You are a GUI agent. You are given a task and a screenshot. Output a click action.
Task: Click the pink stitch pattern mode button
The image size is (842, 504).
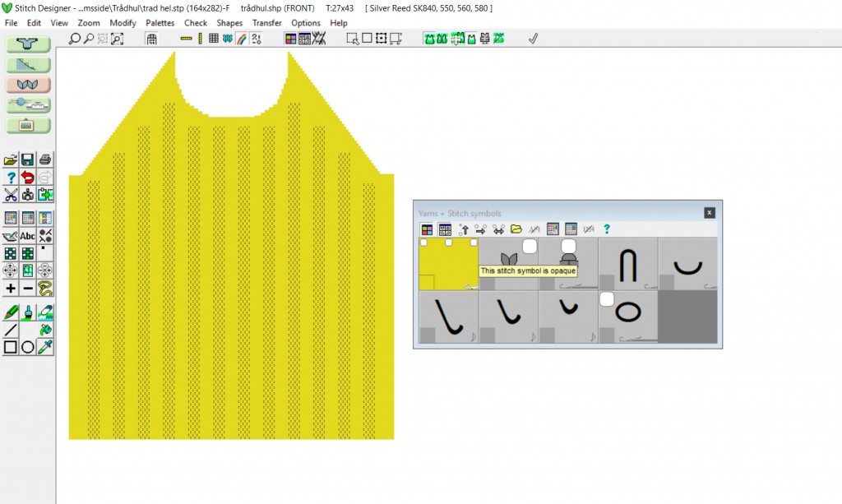29,85
